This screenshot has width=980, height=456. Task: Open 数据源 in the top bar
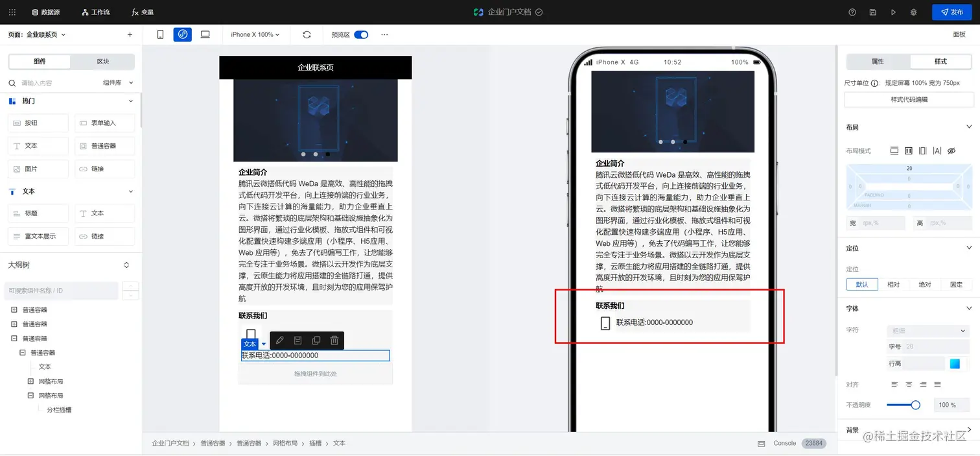click(x=45, y=12)
